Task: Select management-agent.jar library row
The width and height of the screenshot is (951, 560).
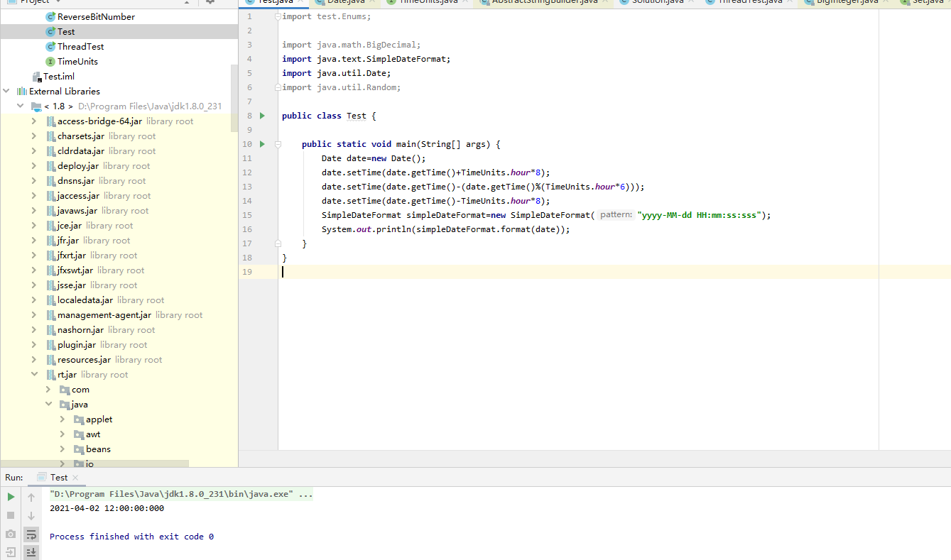Action: pos(119,315)
